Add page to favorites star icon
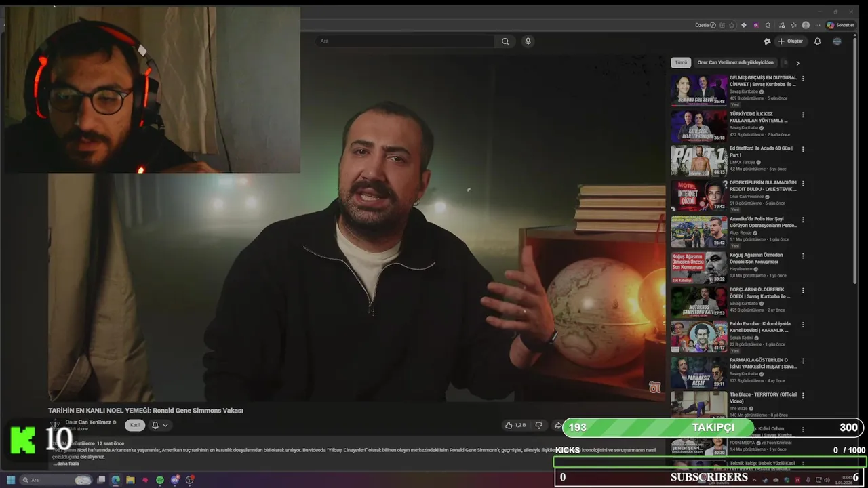The image size is (868, 488). pyautogui.click(x=732, y=25)
